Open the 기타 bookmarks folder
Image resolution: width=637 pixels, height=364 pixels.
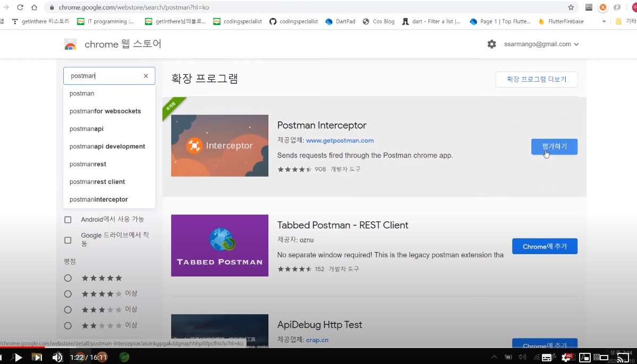pos(626,22)
